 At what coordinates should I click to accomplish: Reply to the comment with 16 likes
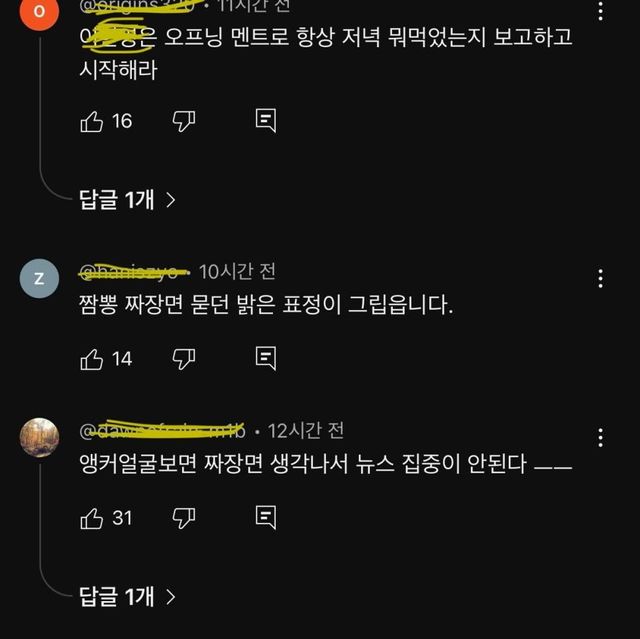266,120
